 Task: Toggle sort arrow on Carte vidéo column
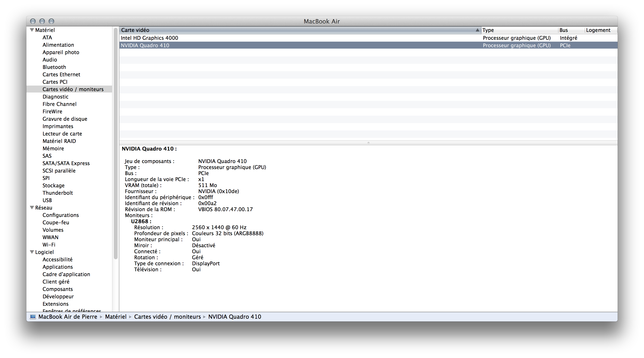pyautogui.click(x=477, y=30)
